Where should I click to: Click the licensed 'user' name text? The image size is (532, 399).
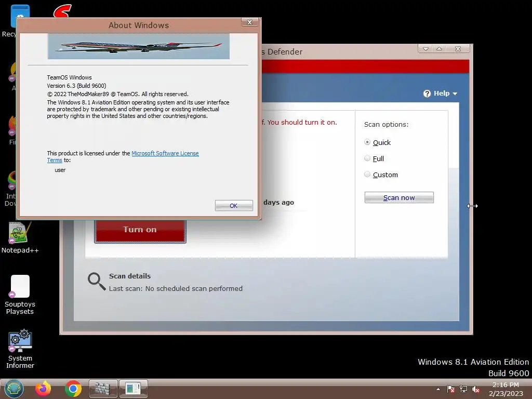pyautogui.click(x=60, y=170)
